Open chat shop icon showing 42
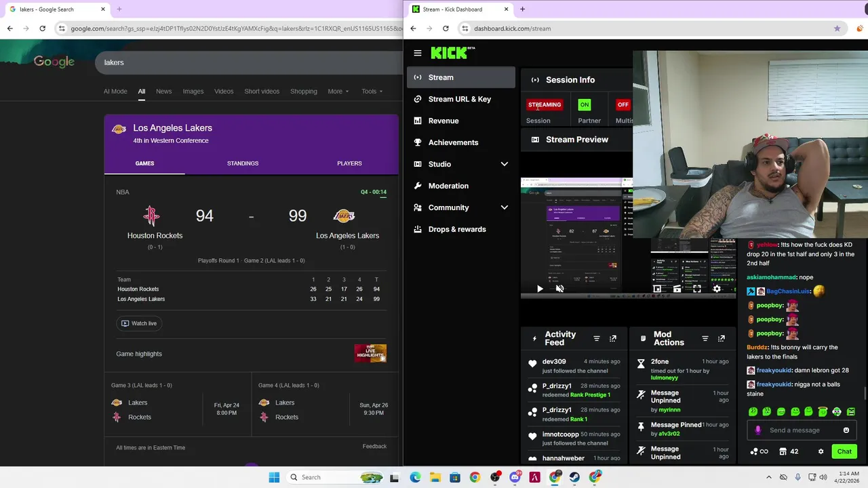Screen dimensions: 868x488 (x=789, y=451)
